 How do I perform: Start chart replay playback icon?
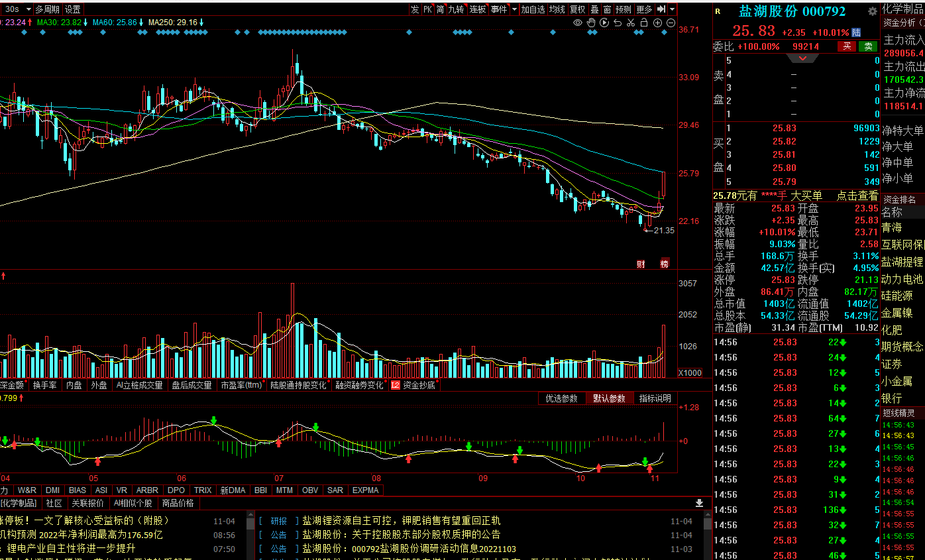[x=604, y=23]
